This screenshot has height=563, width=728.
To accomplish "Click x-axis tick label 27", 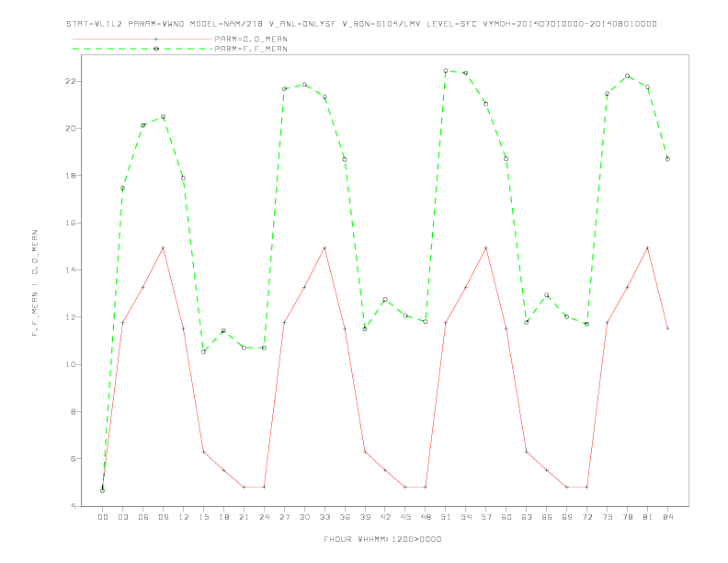I will (284, 517).
